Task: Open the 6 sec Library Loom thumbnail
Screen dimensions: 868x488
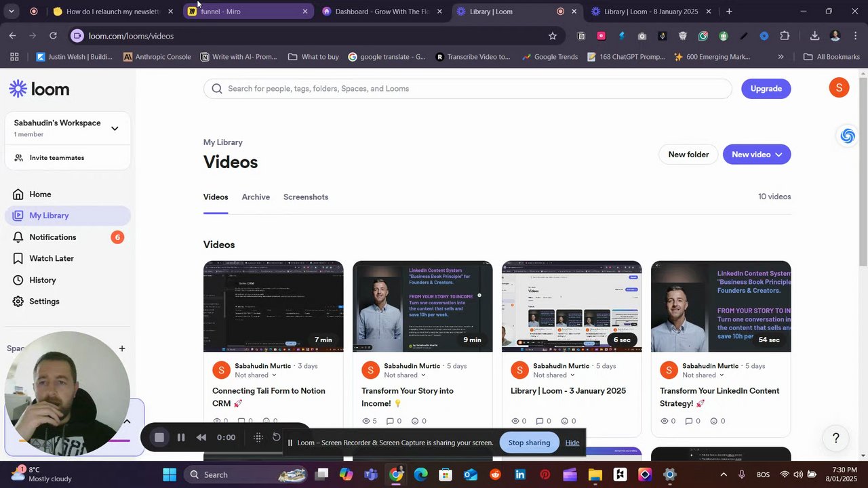Action: point(572,306)
